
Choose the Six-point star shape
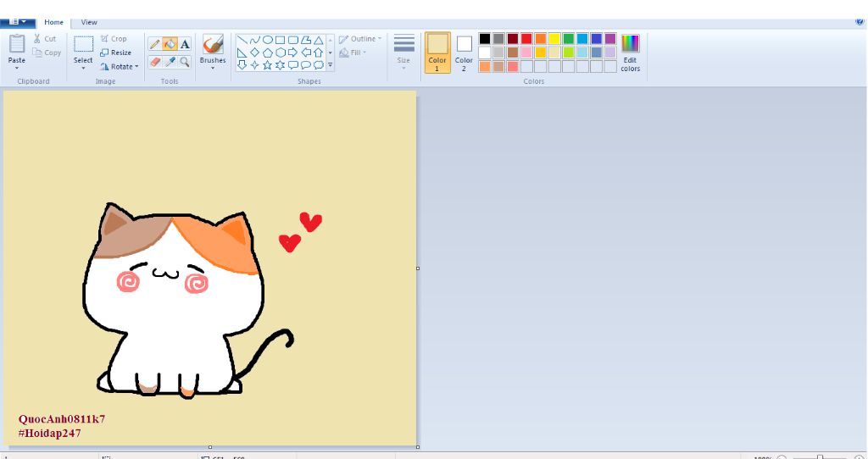pos(280,65)
